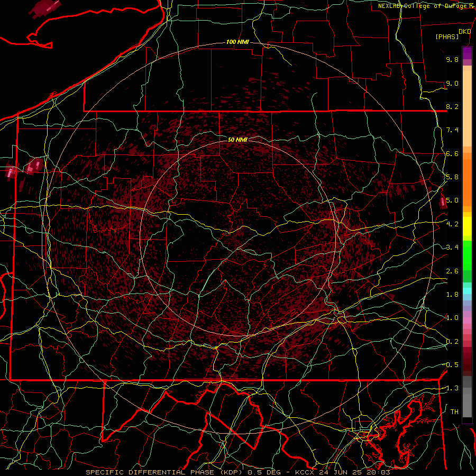Screen dimensions: 476x476
Task: Pick the 5.8 legend value
Action: (x=452, y=177)
